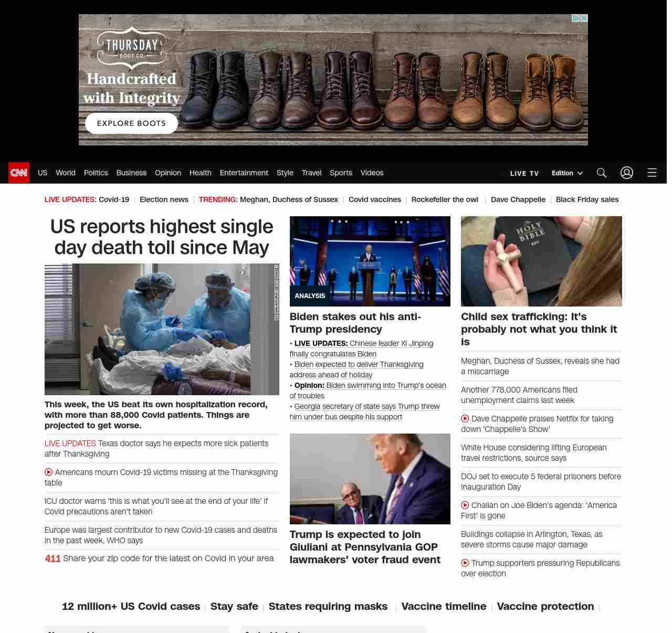The image size is (672, 633).
Task: Open the search magnifier icon
Action: pyautogui.click(x=601, y=173)
